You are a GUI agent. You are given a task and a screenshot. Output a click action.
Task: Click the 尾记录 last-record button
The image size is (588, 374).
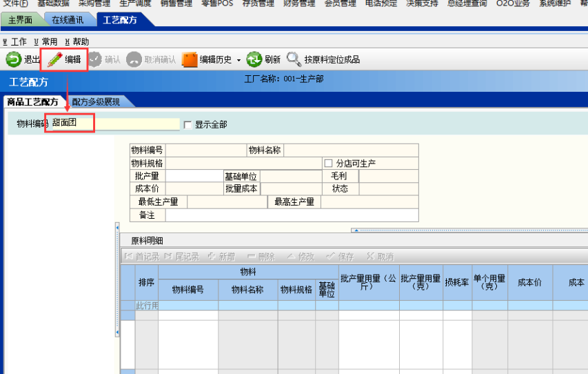click(x=182, y=257)
